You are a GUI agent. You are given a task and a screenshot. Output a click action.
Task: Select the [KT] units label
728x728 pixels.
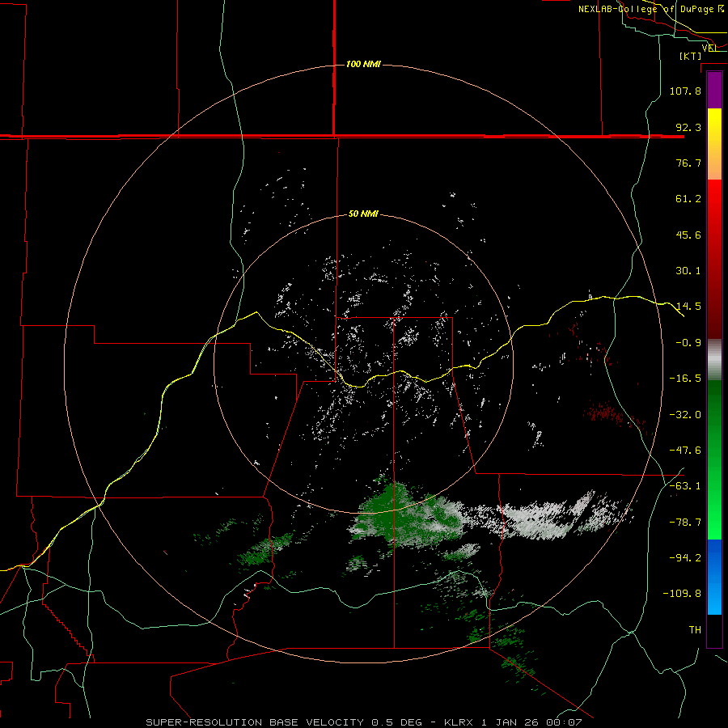pyautogui.click(x=691, y=56)
